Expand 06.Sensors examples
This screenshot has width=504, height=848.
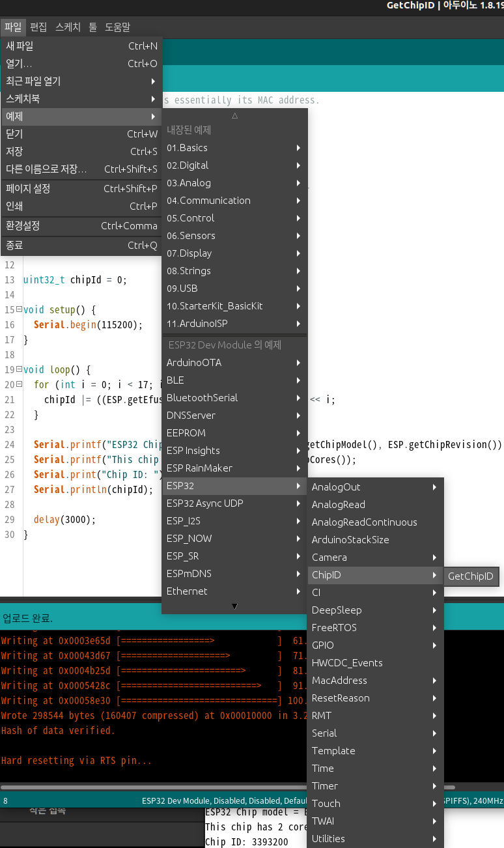point(234,236)
